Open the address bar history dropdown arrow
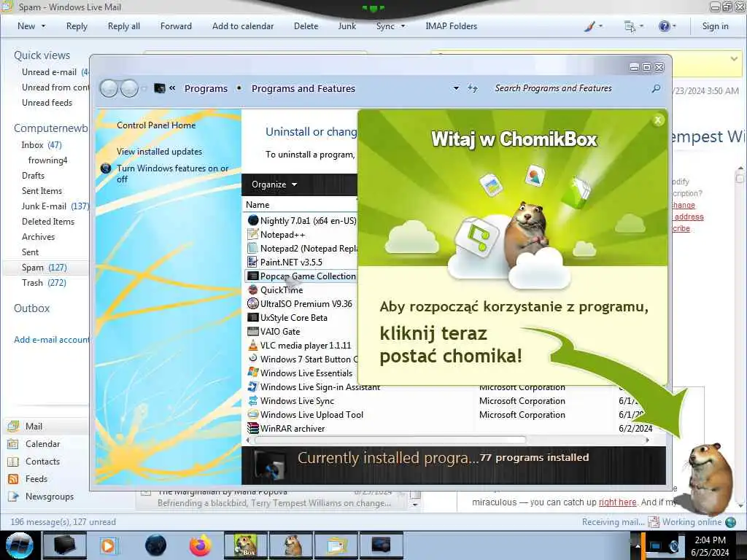 tap(456, 88)
